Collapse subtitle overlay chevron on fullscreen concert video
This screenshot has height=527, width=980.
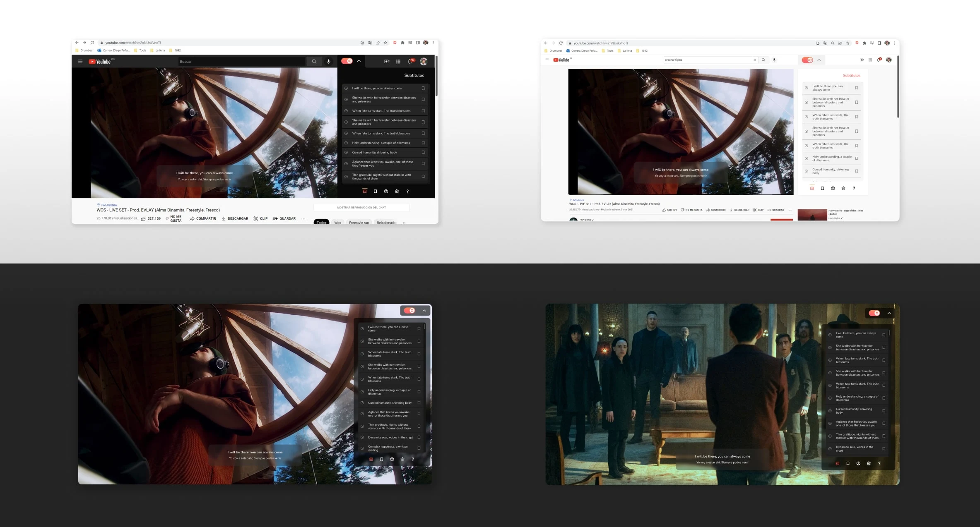(424, 310)
